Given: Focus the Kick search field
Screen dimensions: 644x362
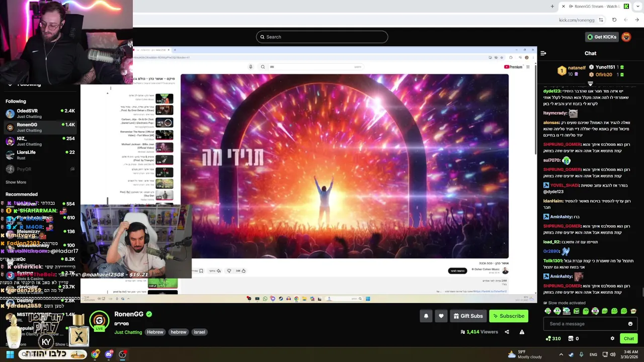Looking at the screenshot, I should click(322, 37).
